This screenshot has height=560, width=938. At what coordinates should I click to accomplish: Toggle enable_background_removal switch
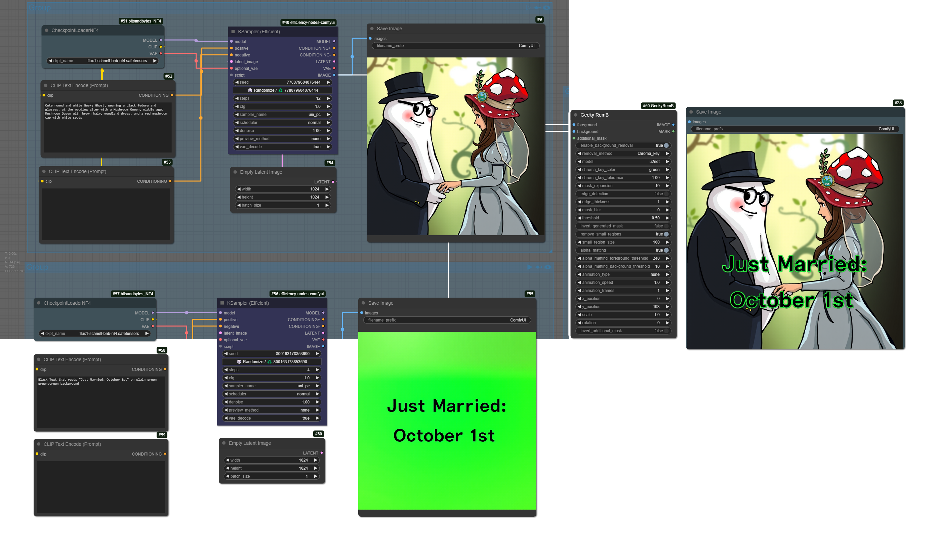666,146
